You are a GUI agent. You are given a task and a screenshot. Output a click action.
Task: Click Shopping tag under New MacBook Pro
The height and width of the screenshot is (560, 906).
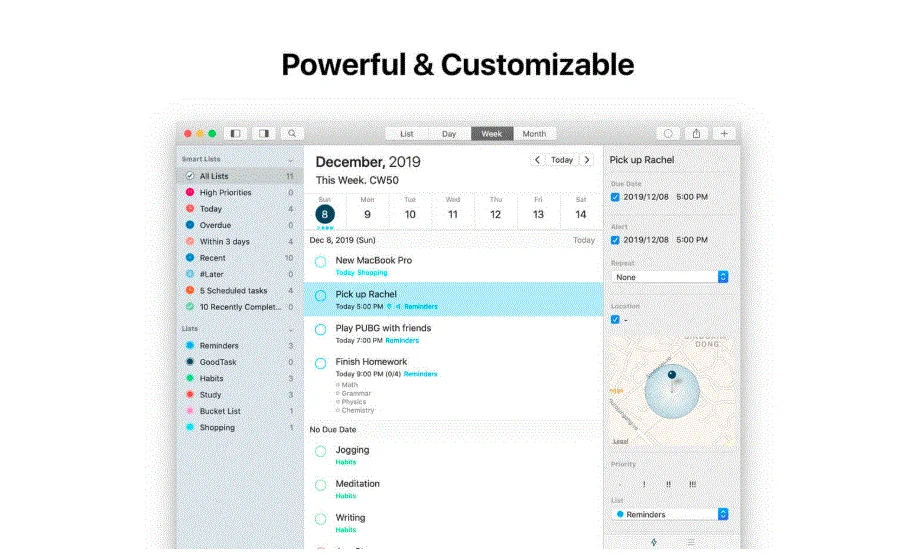click(x=372, y=273)
